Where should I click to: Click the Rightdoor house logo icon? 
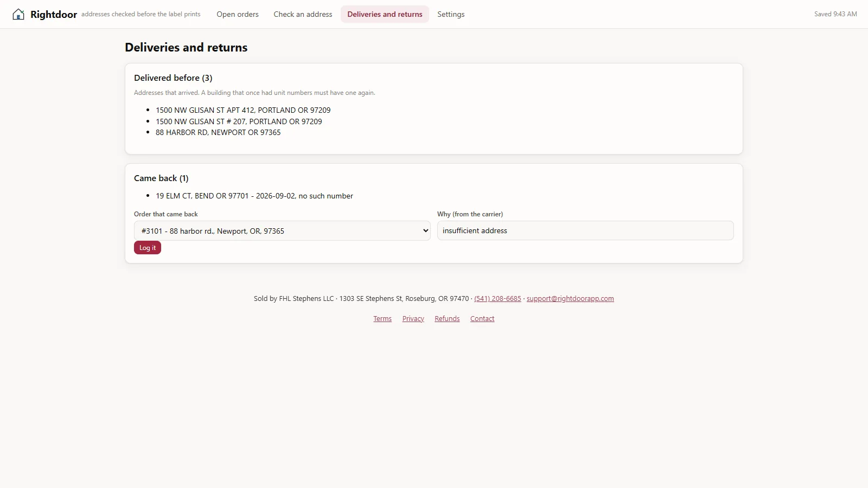tap(18, 14)
